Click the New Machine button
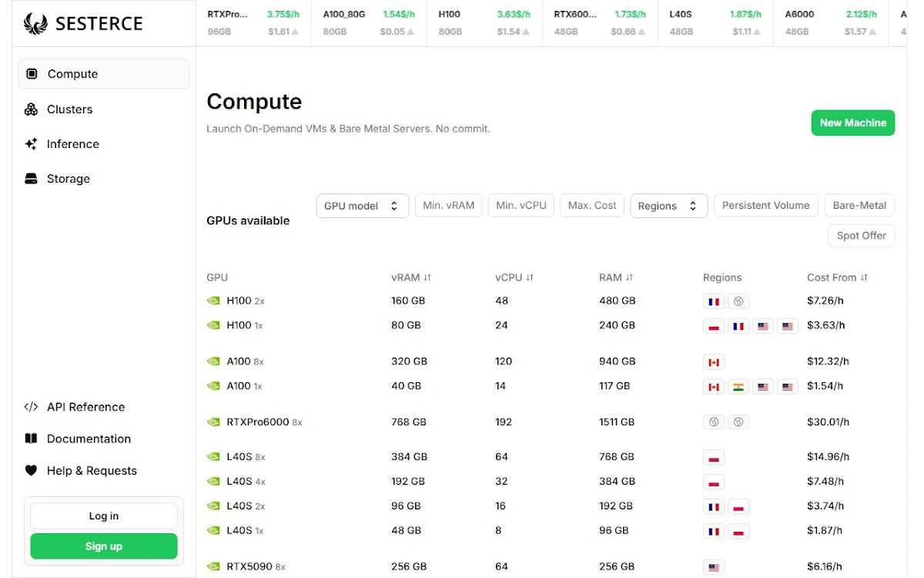 853,123
